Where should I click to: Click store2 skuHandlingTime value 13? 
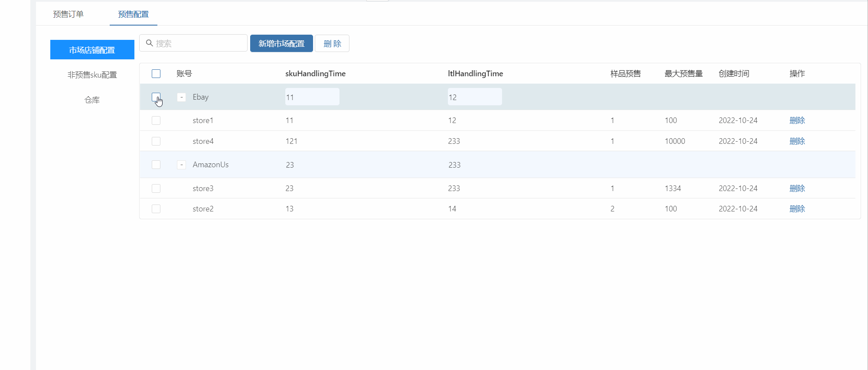pyautogui.click(x=290, y=209)
